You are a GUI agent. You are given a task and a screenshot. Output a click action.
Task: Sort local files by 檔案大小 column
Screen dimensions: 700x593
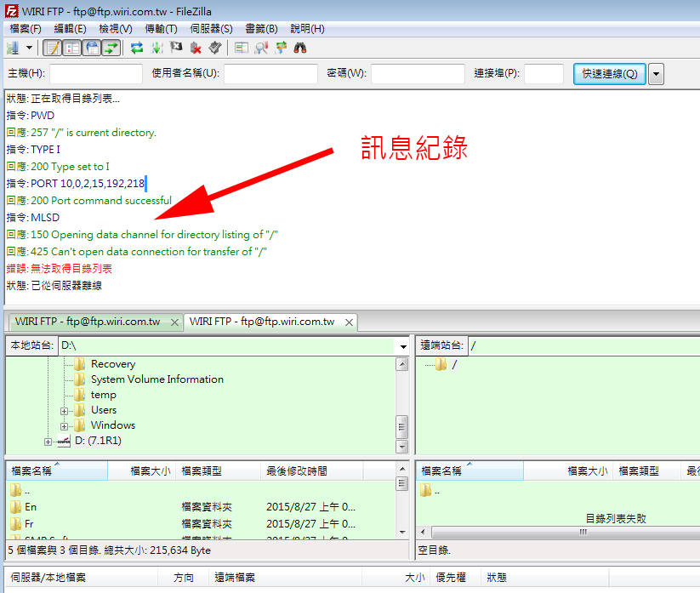142,471
